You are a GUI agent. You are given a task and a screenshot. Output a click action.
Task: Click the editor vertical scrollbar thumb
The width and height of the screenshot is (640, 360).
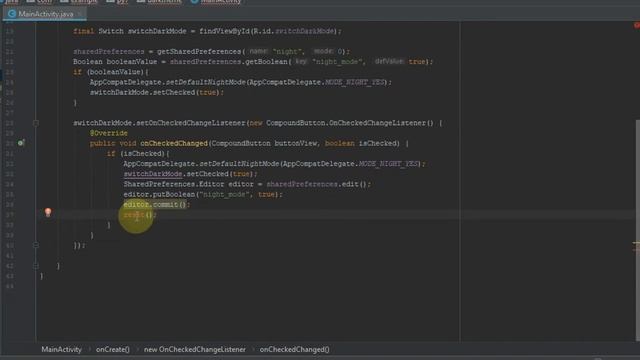tap(638, 231)
